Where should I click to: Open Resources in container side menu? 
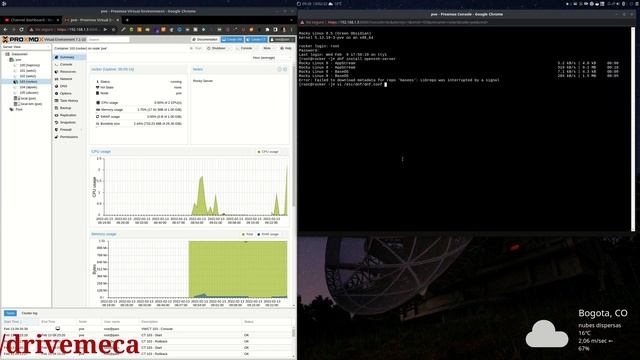click(69, 72)
